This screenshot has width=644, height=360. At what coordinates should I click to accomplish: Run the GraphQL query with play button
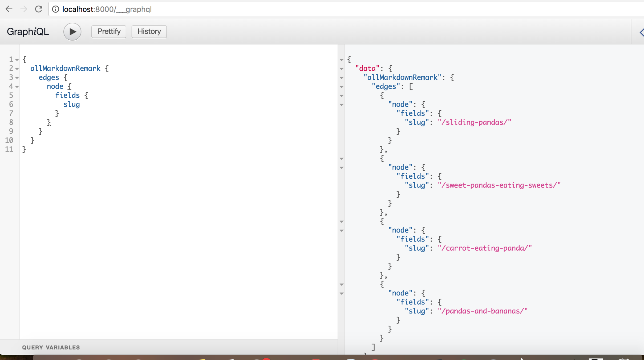coord(72,32)
